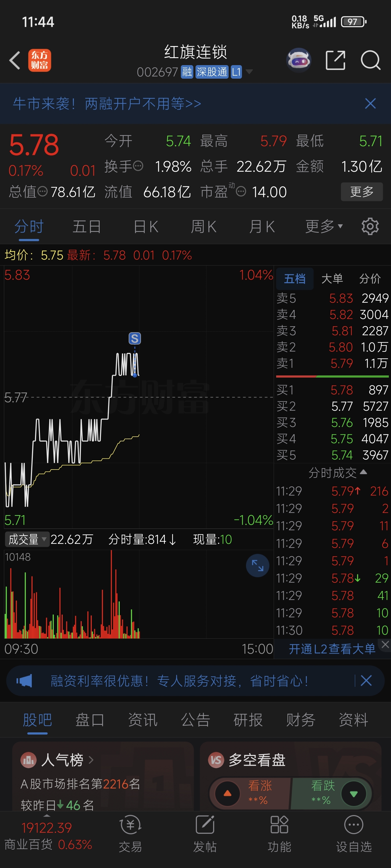The image size is (391, 868).
Task: Open the robot assistant avatar
Action: (299, 60)
